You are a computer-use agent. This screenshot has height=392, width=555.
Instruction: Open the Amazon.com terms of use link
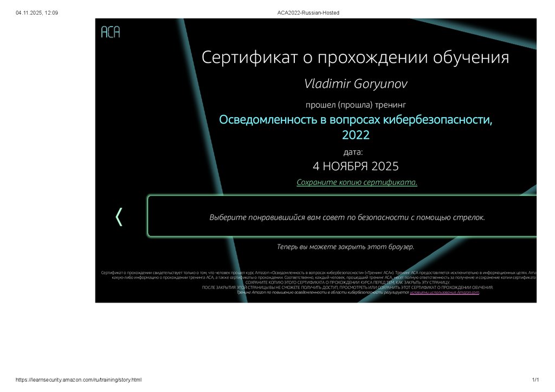coord(444,292)
